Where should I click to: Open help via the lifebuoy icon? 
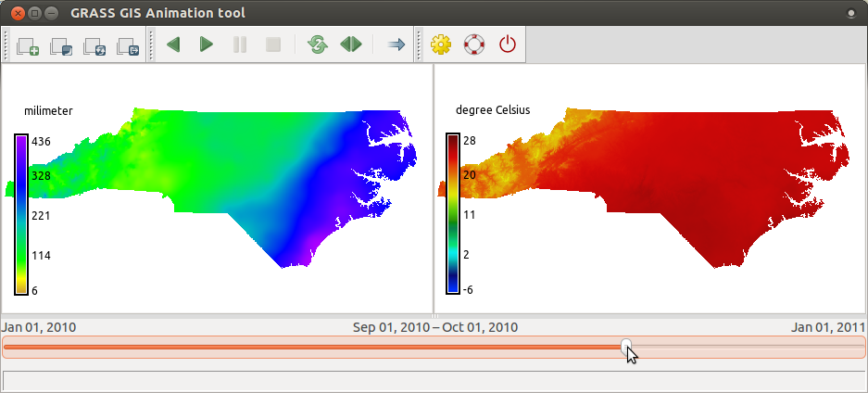coord(473,44)
